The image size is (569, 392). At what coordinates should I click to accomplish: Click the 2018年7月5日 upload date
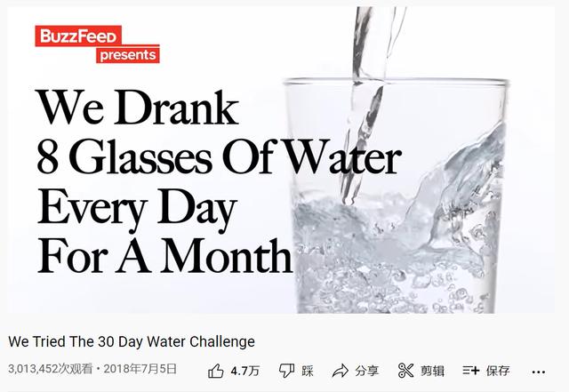pos(141,368)
